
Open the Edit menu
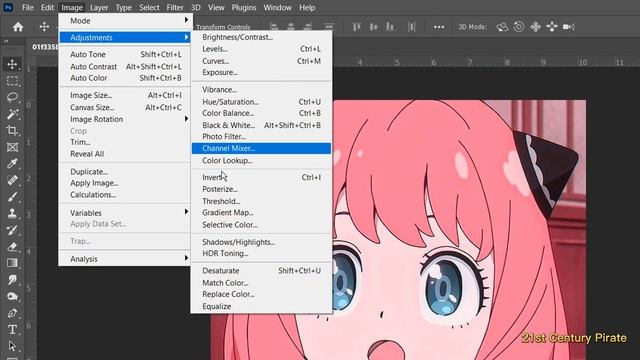(x=47, y=7)
